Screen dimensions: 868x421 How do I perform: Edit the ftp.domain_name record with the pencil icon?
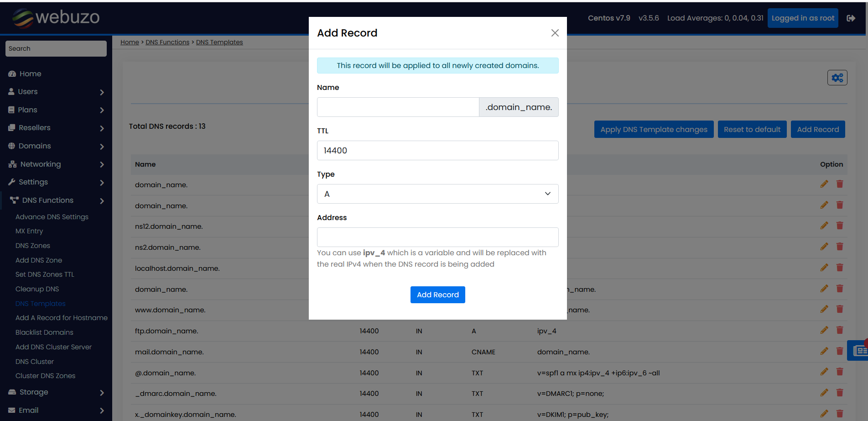pos(824,330)
